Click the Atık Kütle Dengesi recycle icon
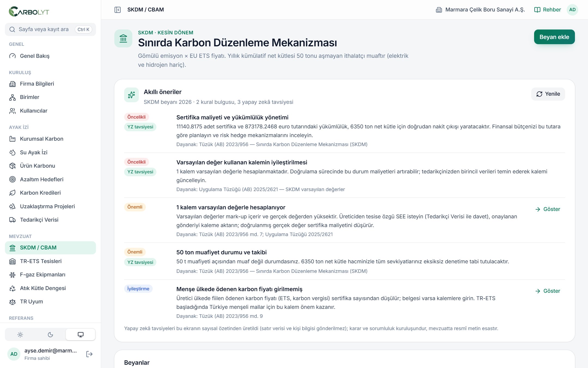Viewport: 588px width, 368px height. pyautogui.click(x=13, y=288)
